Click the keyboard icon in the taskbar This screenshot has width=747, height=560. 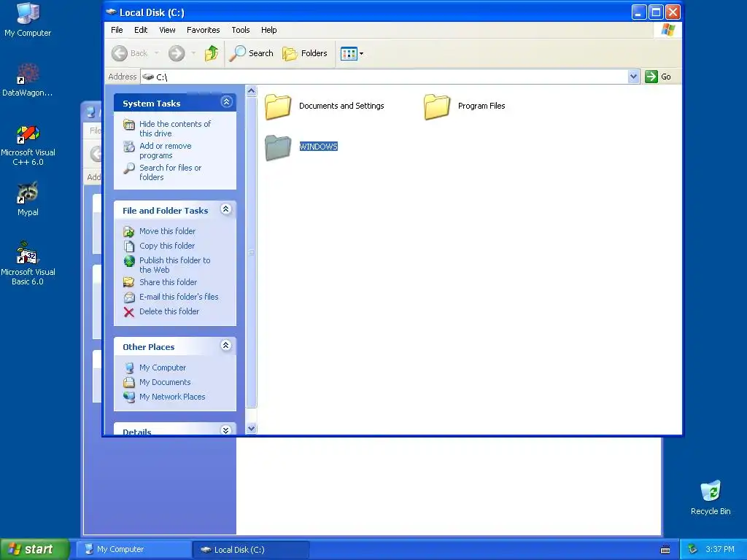click(x=665, y=550)
